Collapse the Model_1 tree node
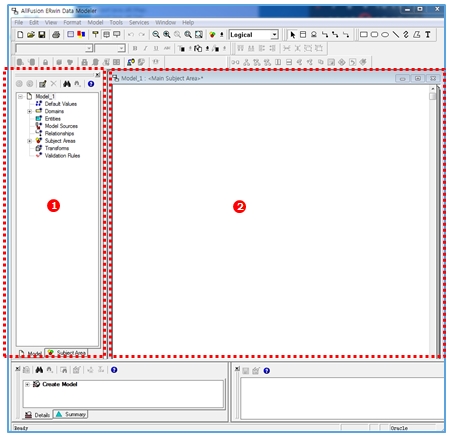The width and height of the screenshot is (453, 438). [21, 97]
